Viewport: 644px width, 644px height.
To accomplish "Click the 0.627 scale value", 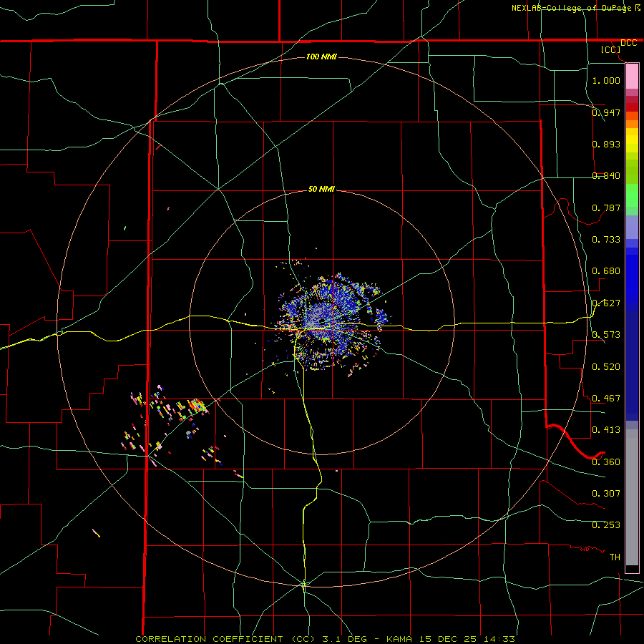I will pos(606,303).
